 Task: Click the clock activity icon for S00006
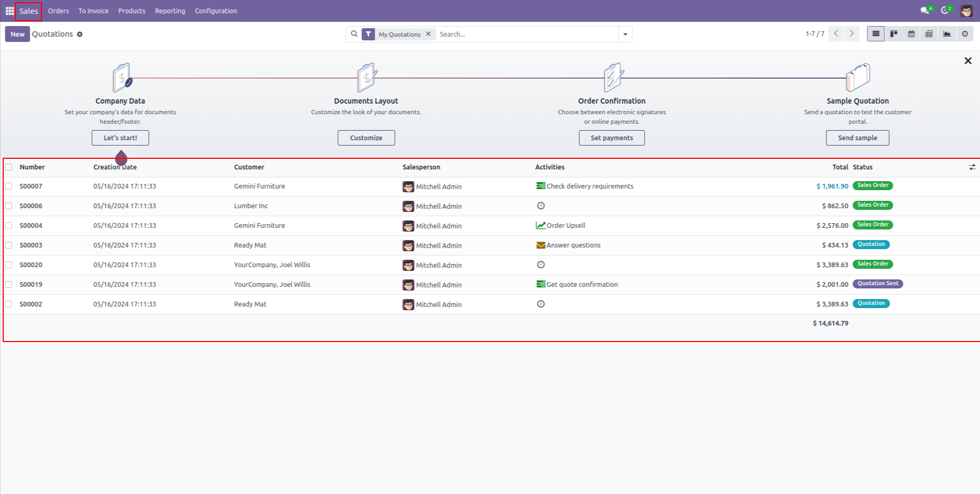coord(540,206)
